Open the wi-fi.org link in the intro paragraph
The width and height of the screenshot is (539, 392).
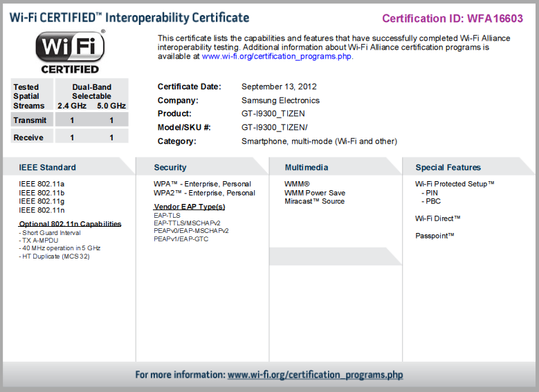277,57
